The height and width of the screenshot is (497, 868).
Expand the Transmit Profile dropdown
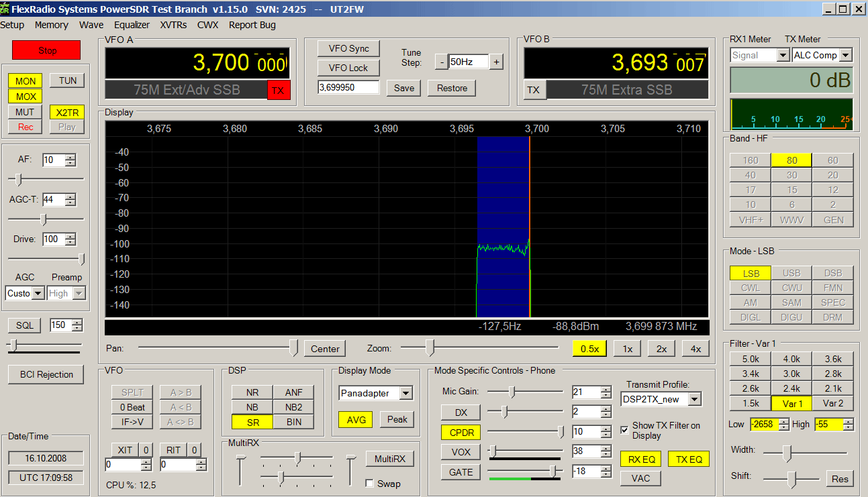(694, 399)
